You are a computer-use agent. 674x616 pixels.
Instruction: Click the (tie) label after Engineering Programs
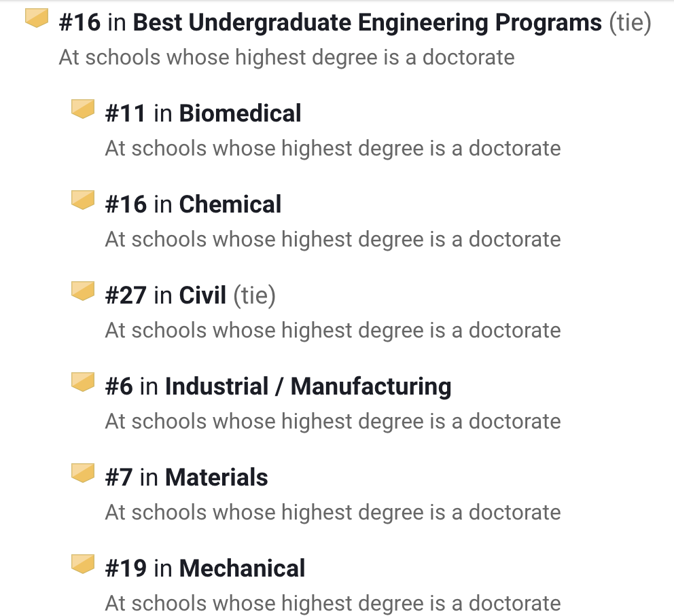[630, 23]
